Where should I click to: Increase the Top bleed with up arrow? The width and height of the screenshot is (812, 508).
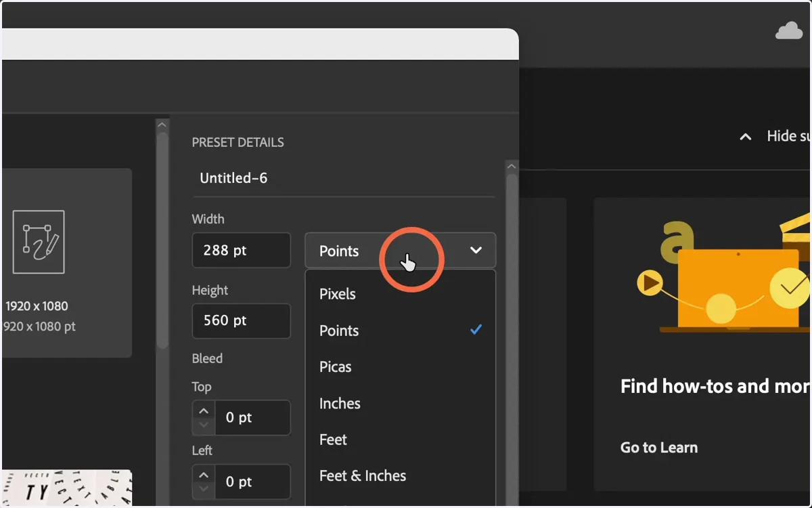pos(204,410)
